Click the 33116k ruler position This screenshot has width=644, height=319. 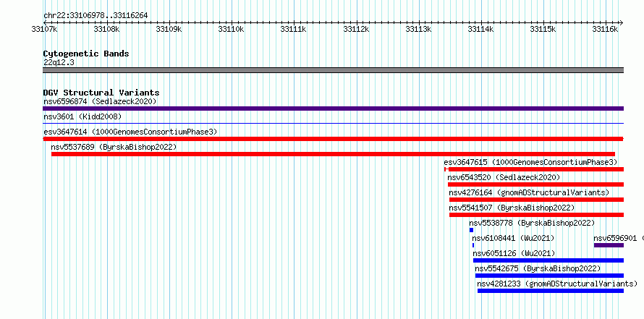click(x=605, y=29)
